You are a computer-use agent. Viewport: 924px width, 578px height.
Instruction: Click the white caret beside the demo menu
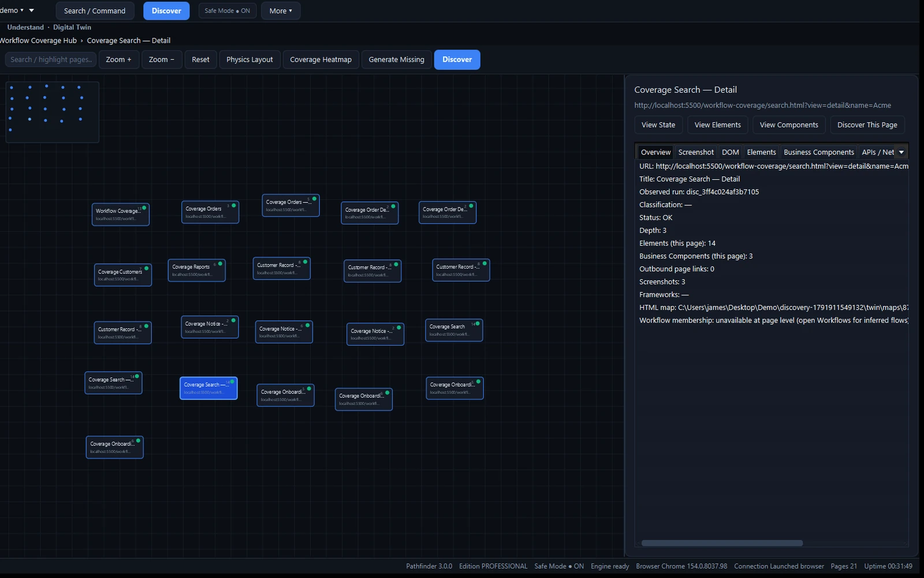[31, 10]
